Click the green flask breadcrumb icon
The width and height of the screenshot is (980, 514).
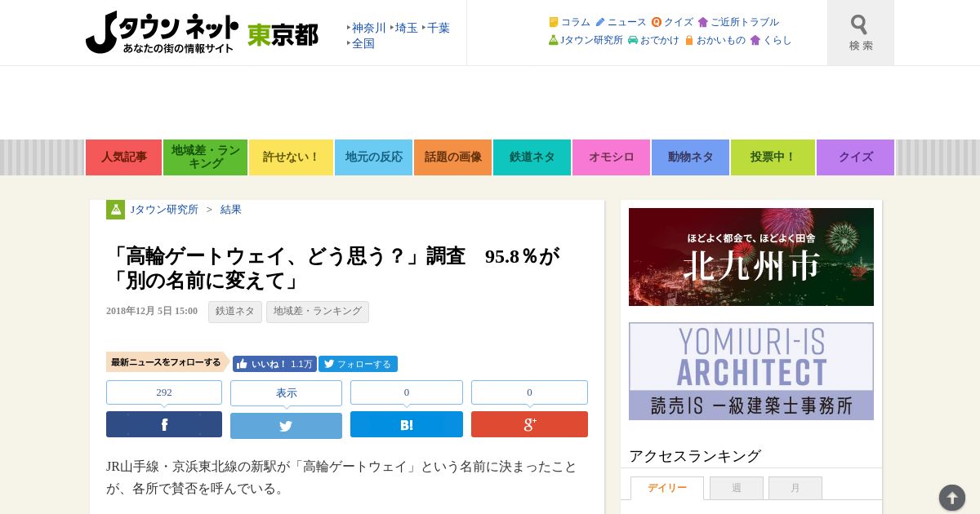click(x=115, y=210)
